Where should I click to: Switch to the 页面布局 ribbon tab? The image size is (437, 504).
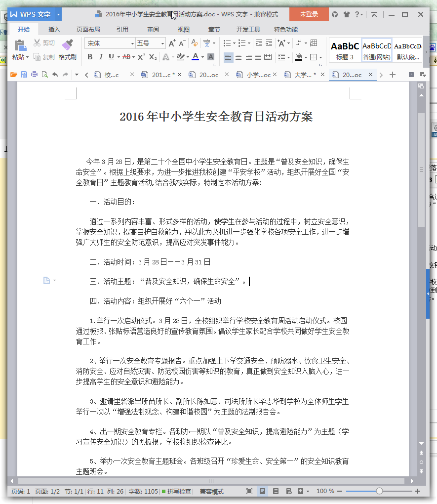88,30
